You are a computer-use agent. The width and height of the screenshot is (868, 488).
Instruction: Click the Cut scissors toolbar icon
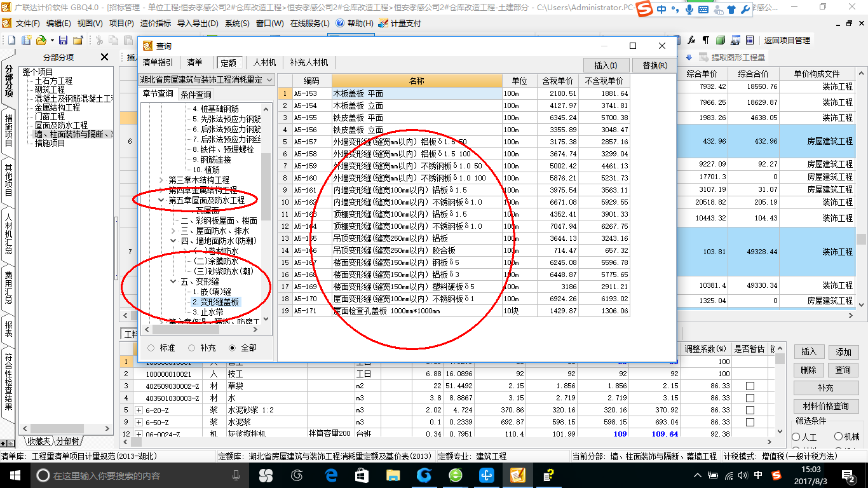[x=99, y=40]
